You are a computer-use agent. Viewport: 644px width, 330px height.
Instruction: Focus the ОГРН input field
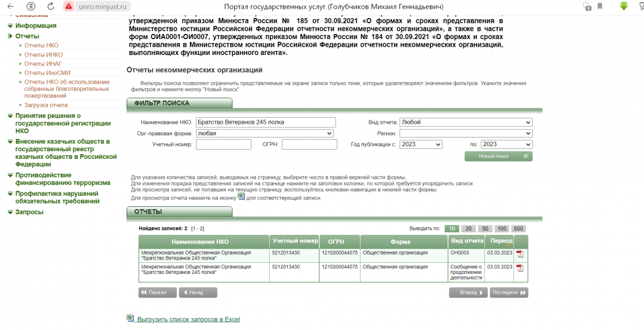click(309, 145)
